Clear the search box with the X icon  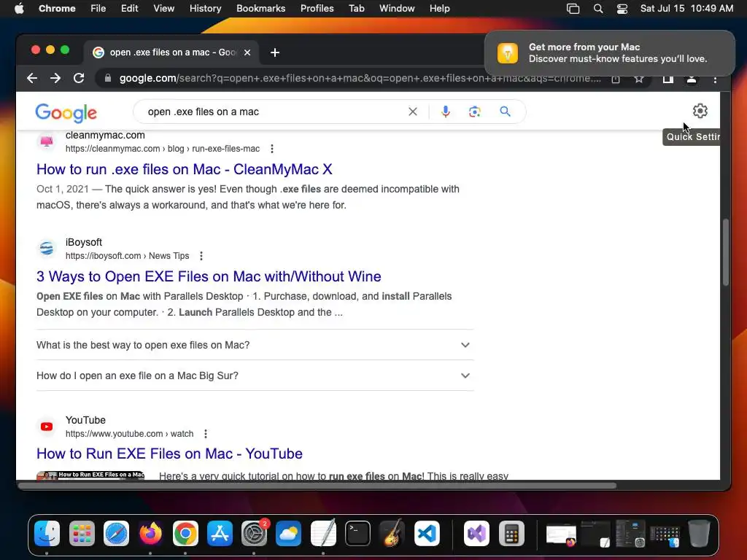pos(413,112)
